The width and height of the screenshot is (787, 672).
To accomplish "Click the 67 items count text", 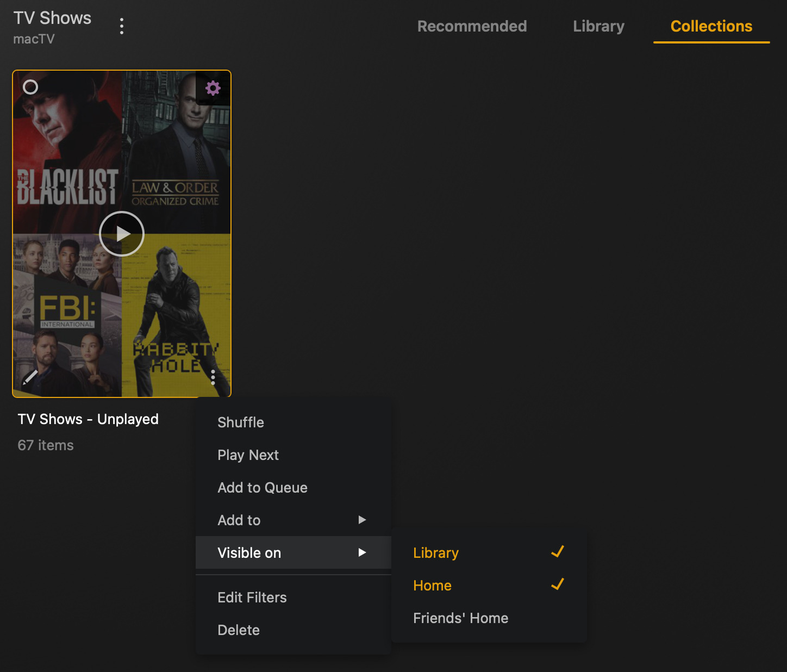I will (46, 445).
